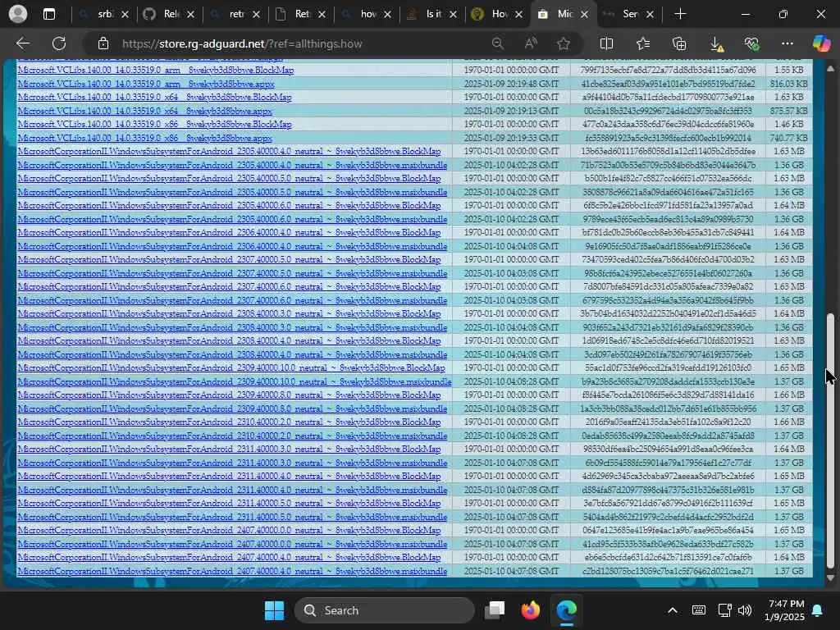Select the 816.03 KB size cell
The width and height of the screenshot is (840, 630).
[x=788, y=84]
